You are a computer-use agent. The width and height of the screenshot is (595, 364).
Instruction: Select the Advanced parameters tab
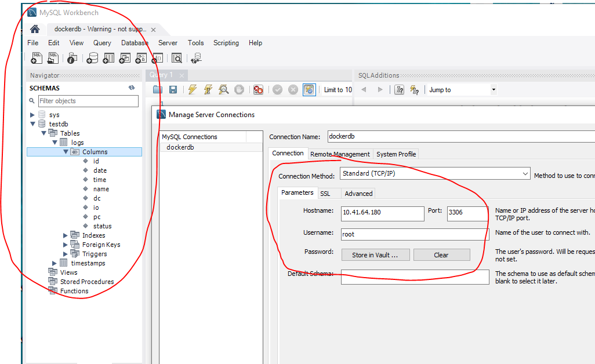coord(358,194)
